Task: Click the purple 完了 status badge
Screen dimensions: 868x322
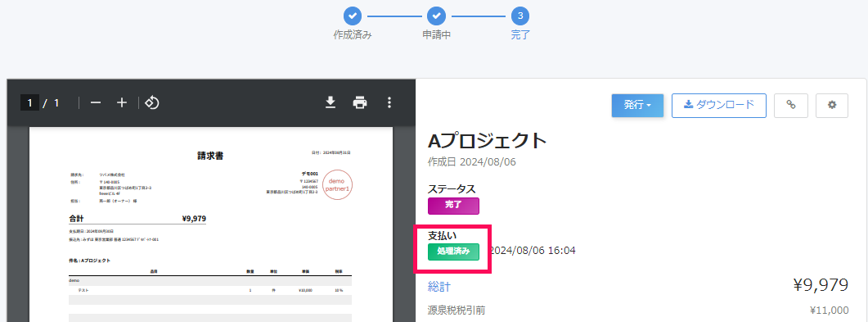Action: click(453, 206)
